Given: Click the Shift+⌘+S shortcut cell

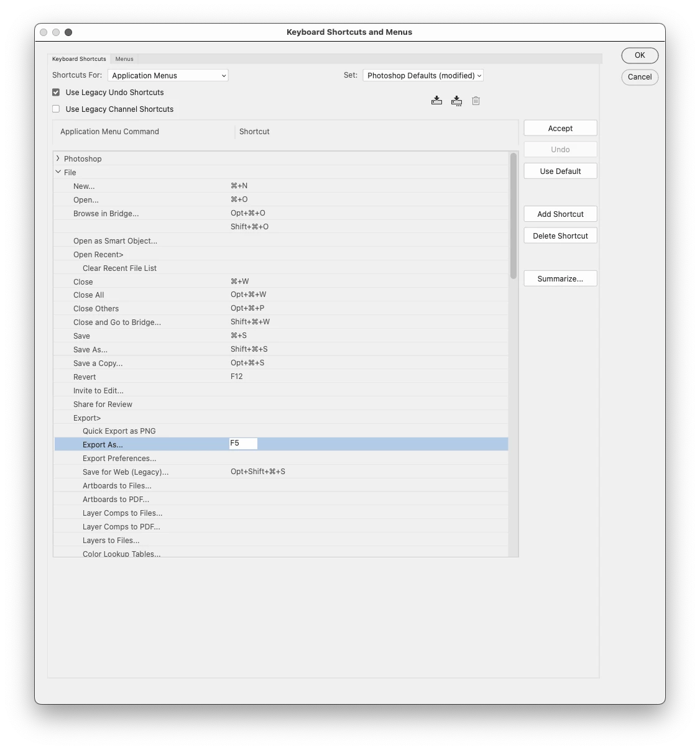Looking at the screenshot, I should pyautogui.click(x=249, y=349).
